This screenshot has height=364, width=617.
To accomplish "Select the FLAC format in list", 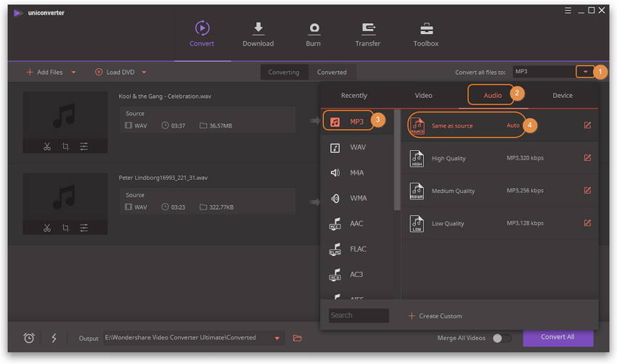I will click(358, 249).
